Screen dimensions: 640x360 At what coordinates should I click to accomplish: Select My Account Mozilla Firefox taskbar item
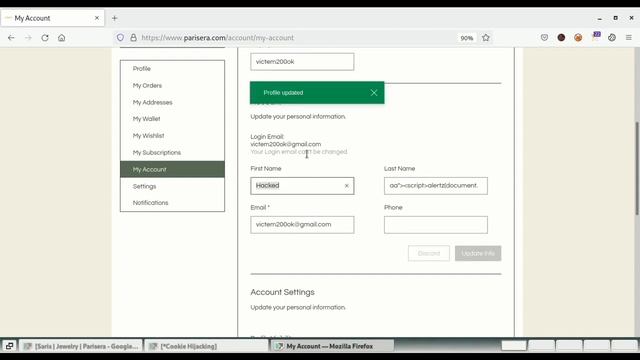click(332, 346)
